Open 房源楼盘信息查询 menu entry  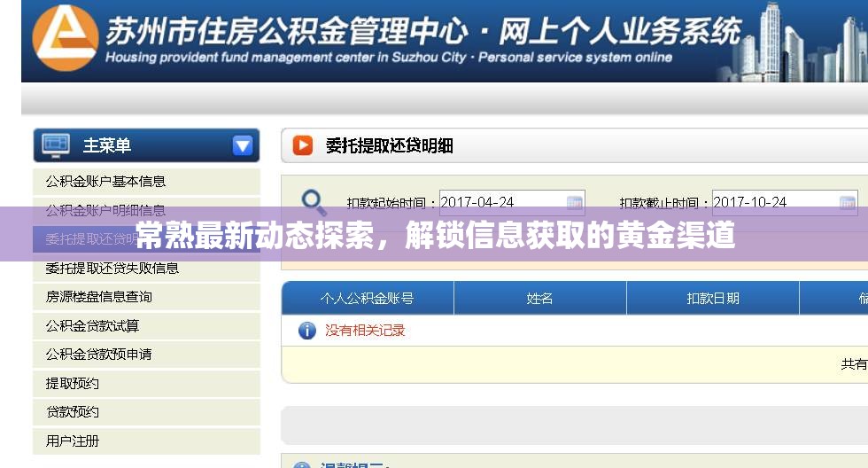pos(146,297)
